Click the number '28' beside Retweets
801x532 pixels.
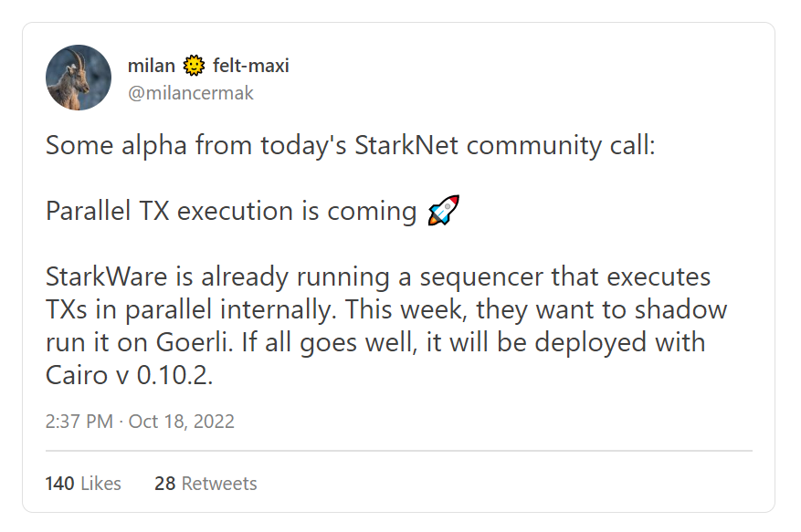[164, 484]
